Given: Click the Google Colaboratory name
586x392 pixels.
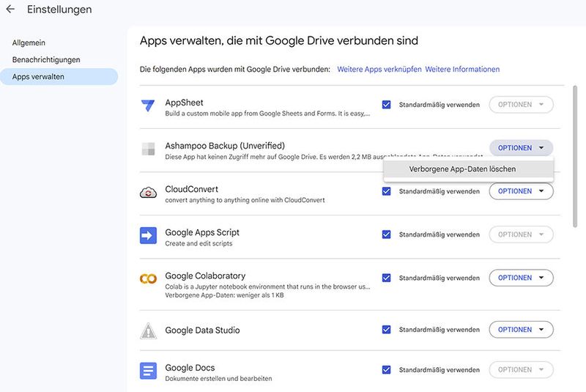Looking at the screenshot, I should click(x=205, y=275).
